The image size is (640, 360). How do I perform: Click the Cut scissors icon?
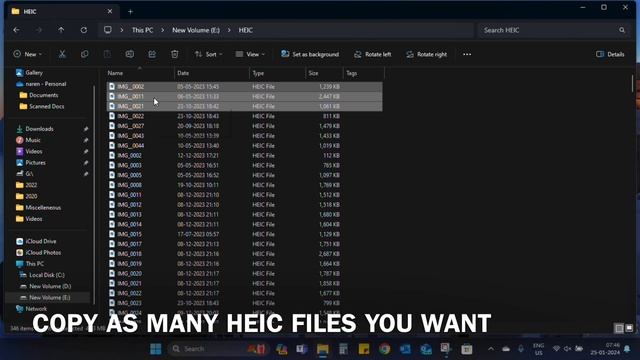[62, 54]
